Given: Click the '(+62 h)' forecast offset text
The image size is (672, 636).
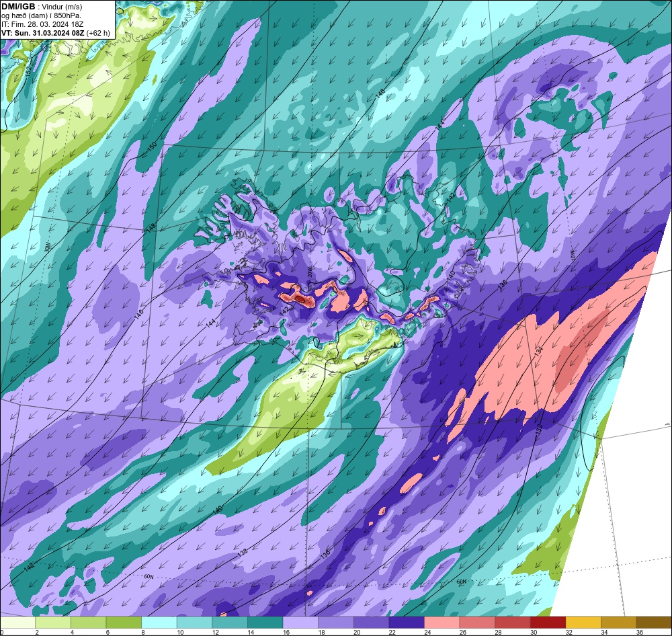Looking at the screenshot, I should (98, 33).
